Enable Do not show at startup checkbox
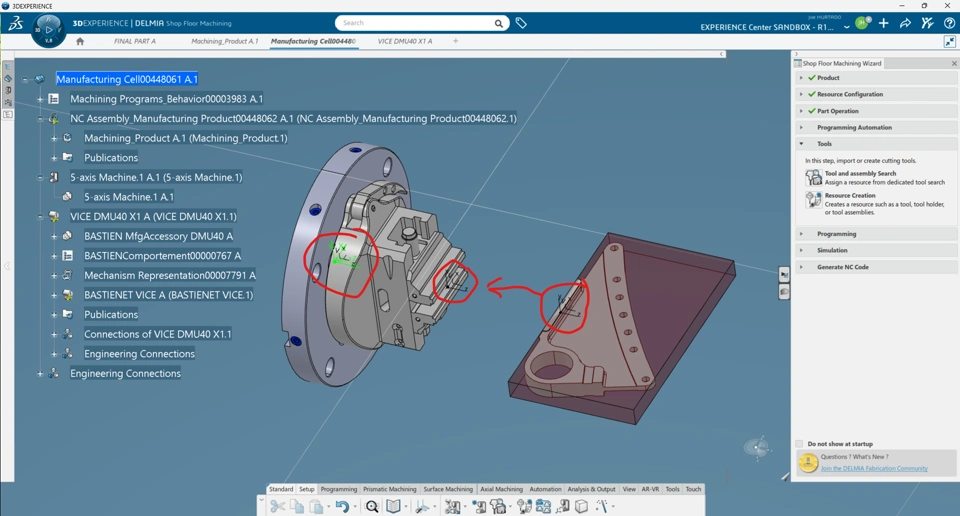Image resolution: width=960 pixels, height=516 pixels. pyautogui.click(x=799, y=444)
